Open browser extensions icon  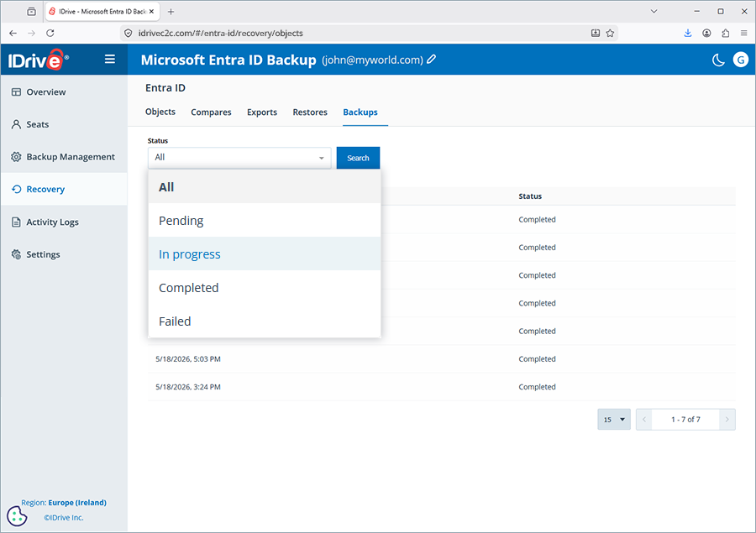[726, 34]
